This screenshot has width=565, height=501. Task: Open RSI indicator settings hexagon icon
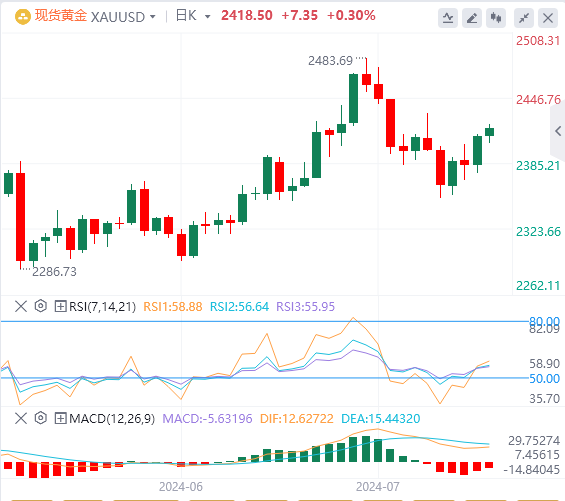coord(41,306)
